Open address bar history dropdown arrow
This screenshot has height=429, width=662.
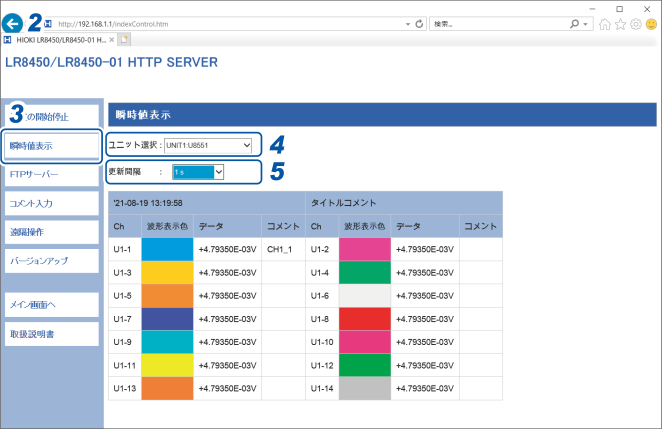tap(408, 24)
